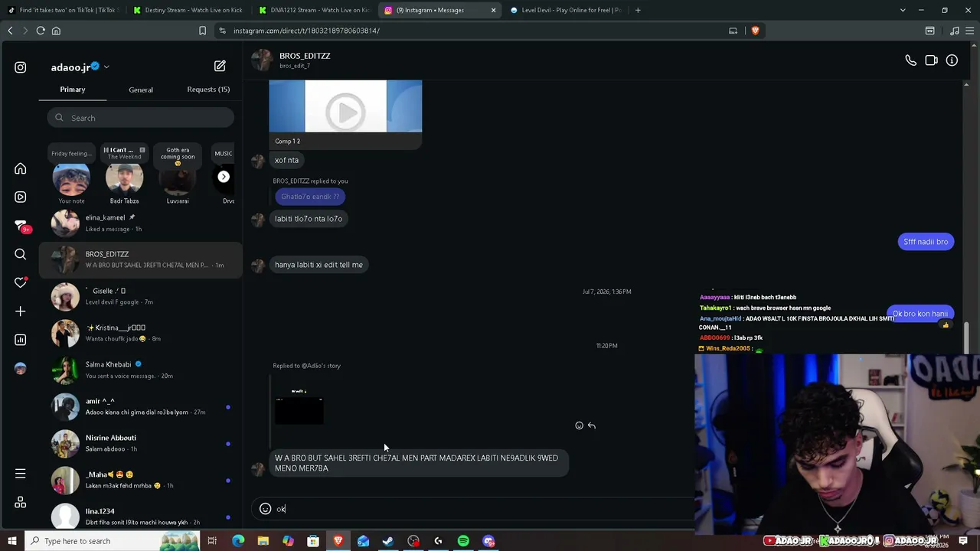Open Notifications heart icon

click(x=21, y=282)
